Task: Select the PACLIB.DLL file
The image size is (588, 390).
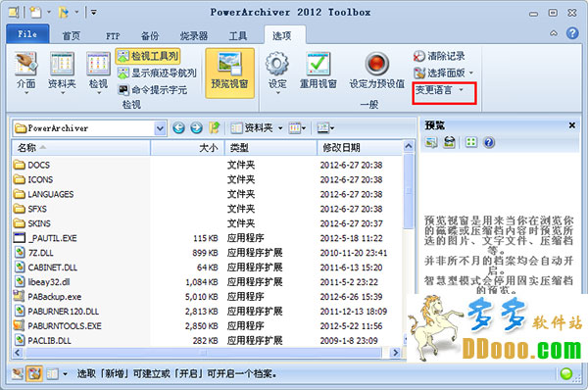Action: [x=42, y=340]
